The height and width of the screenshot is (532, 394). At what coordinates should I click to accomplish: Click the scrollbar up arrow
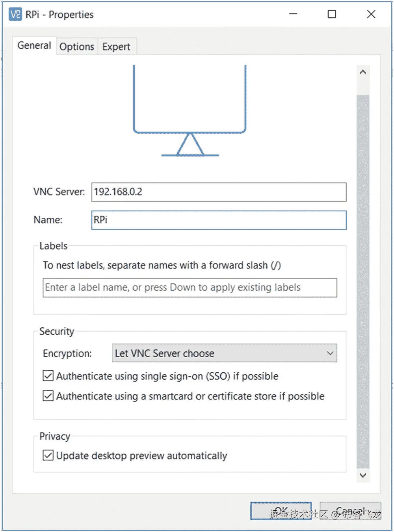363,72
